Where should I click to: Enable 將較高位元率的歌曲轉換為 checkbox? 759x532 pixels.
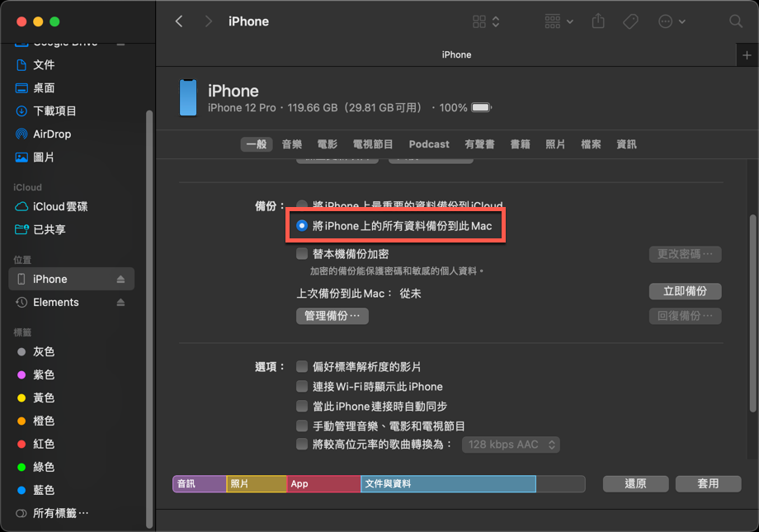302,444
